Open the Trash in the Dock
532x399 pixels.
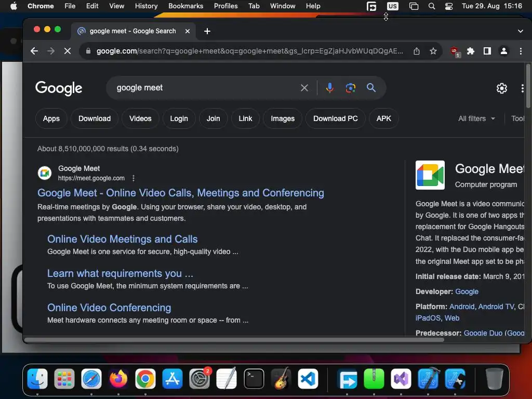[x=495, y=379]
